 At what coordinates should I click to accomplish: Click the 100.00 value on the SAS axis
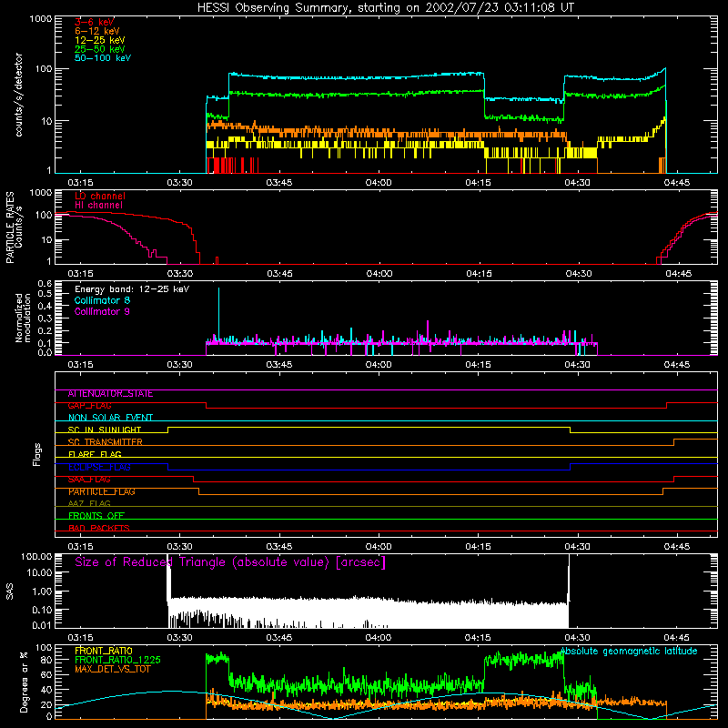[x=36, y=556]
